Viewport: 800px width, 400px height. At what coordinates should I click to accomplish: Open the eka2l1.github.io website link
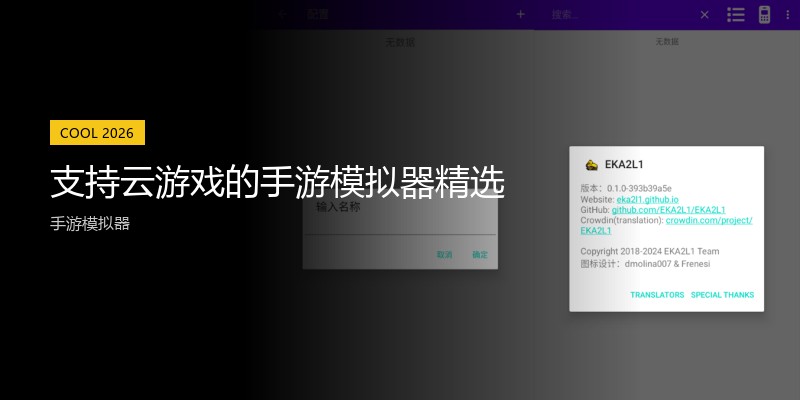tap(647, 199)
